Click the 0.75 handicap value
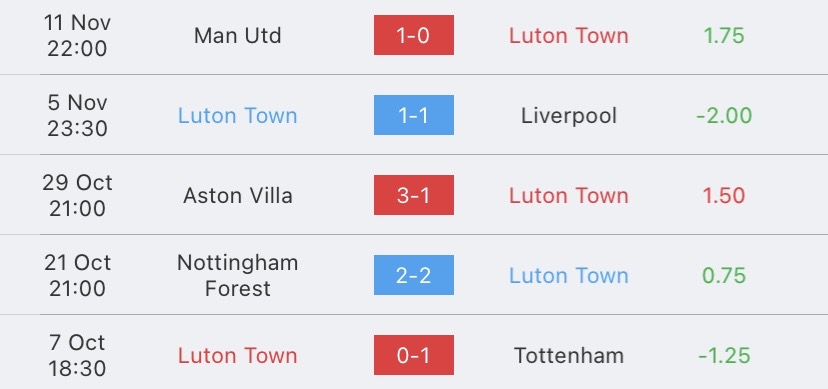 point(724,276)
